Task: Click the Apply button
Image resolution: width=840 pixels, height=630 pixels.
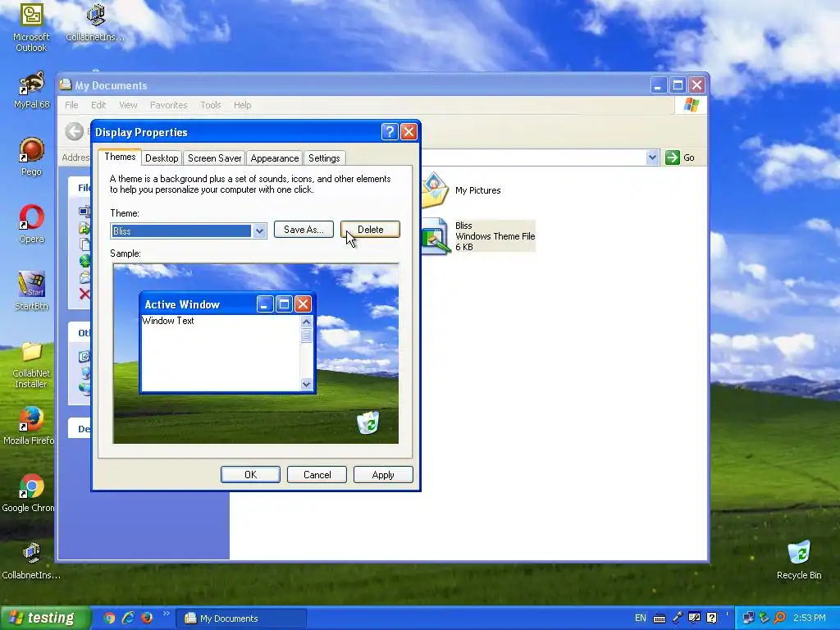Action: coord(383,475)
